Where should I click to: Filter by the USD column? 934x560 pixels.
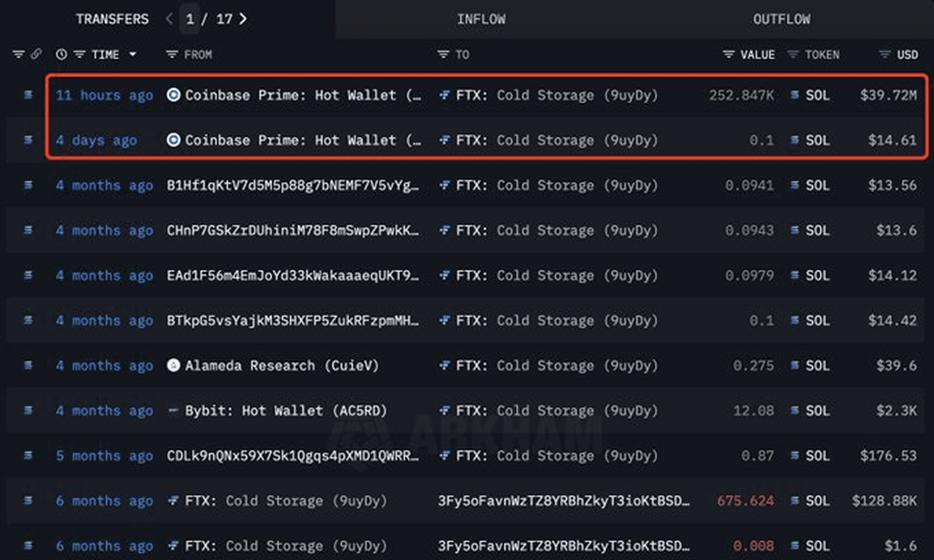[885, 55]
